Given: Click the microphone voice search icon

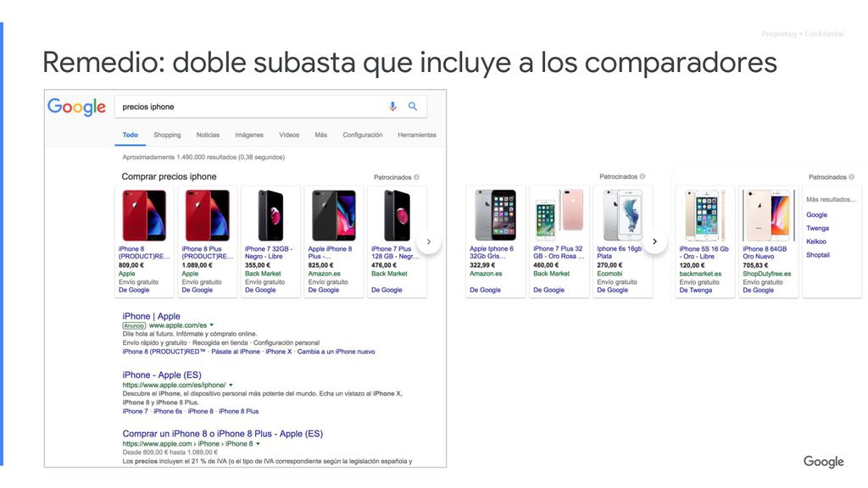Looking at the screenshot, I should click(x=392, y=106).
